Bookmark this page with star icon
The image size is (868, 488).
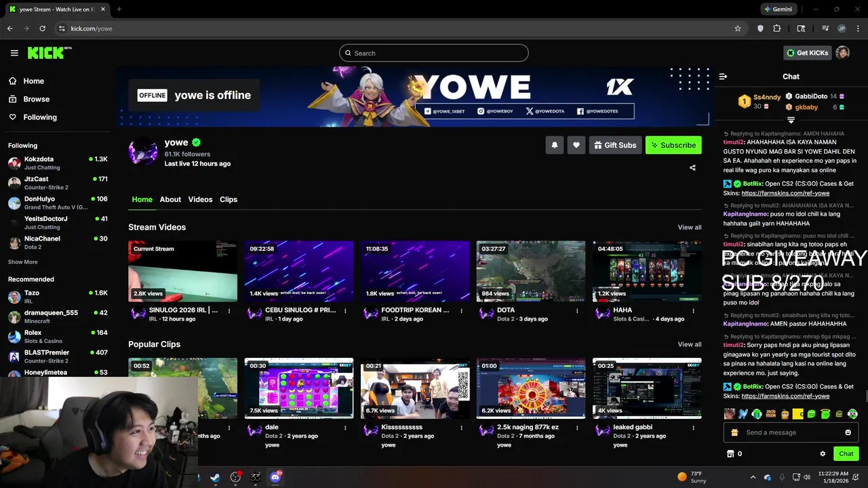[738, 28]
